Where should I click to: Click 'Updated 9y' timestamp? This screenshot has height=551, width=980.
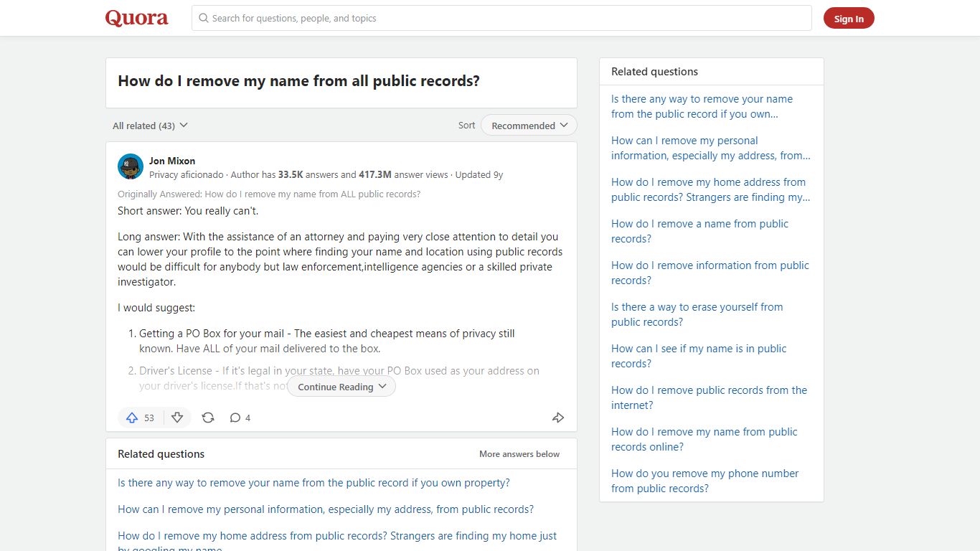tap(479, 174)
